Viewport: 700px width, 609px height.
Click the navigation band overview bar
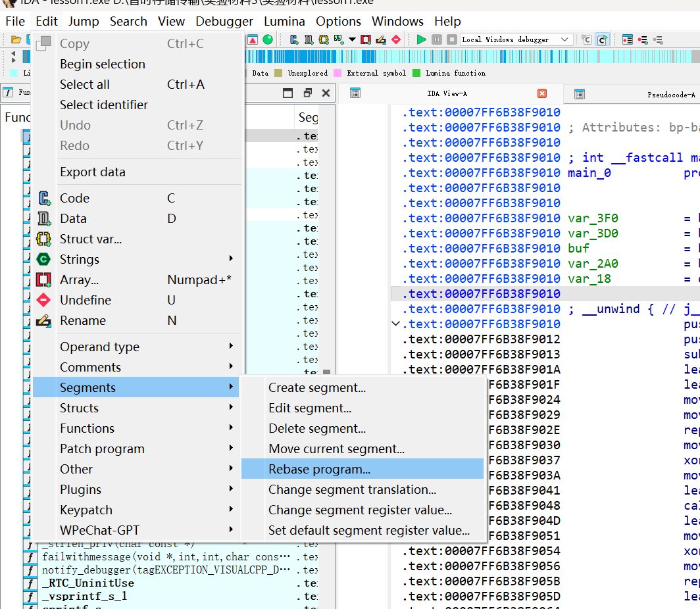(x=472, y=57)
